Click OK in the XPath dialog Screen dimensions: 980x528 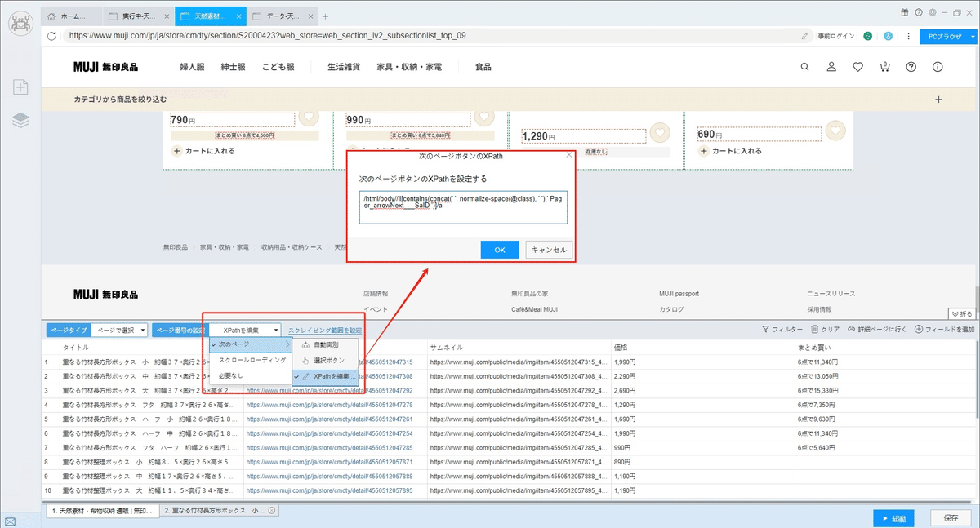click(x=500, y=250)
